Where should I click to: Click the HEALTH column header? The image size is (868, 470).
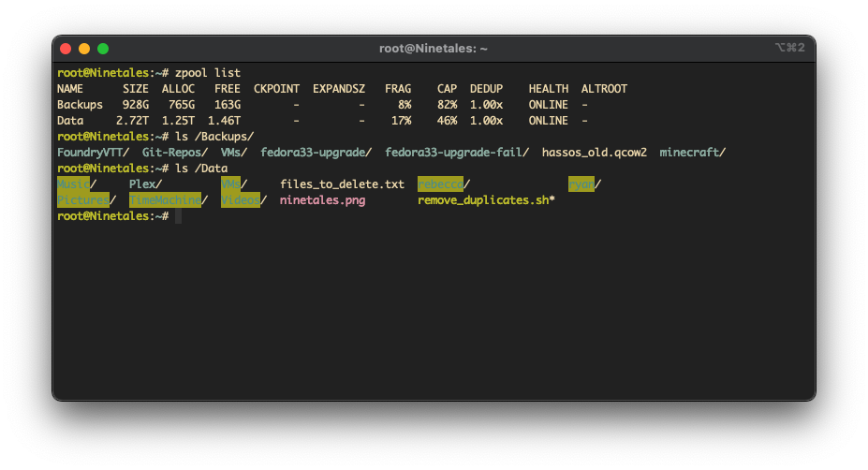click(548, 89)
